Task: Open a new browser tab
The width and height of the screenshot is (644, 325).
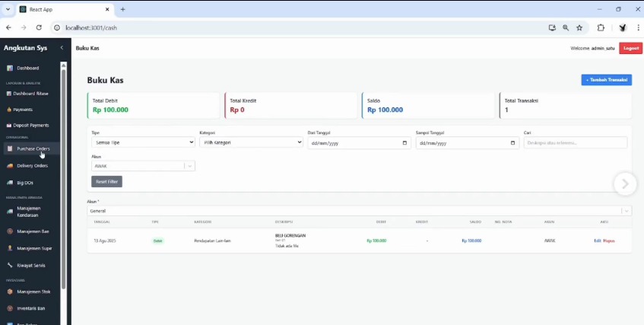Action: pos(122,9)
